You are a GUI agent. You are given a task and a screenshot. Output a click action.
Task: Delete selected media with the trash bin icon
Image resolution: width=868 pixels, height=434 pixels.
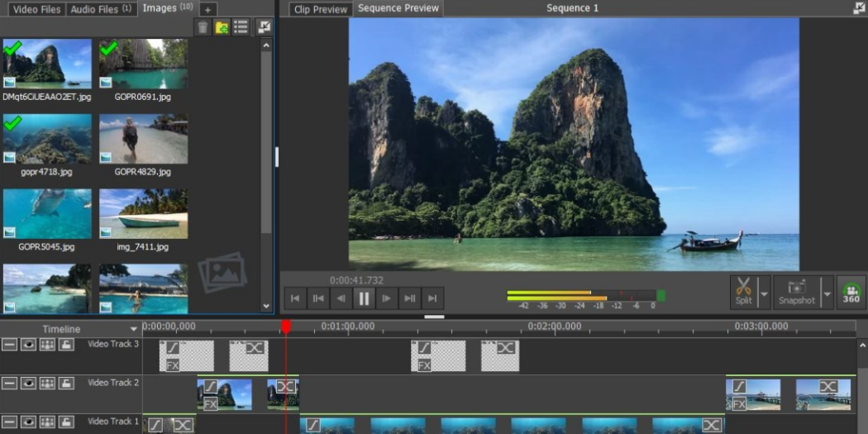203,26
